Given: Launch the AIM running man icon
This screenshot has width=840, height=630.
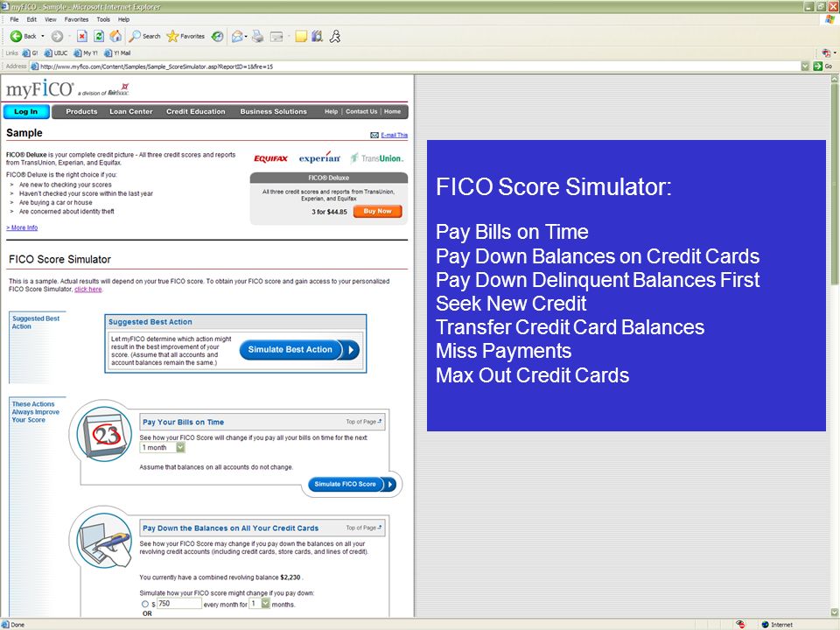Looking at the screenshot, I should click(335, 37).
